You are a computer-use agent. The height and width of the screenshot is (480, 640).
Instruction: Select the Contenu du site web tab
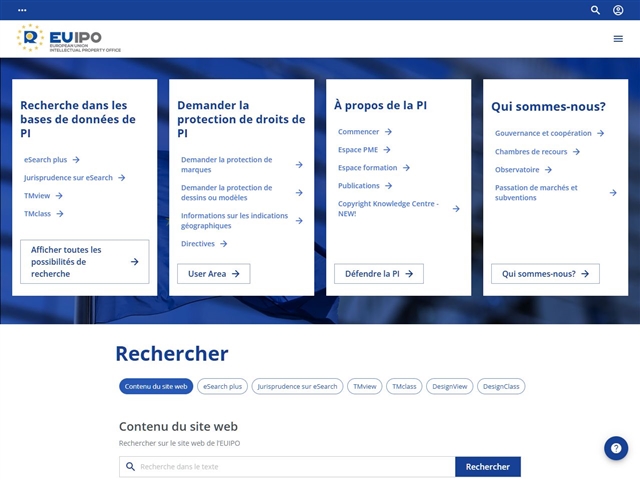click(156, 386)
